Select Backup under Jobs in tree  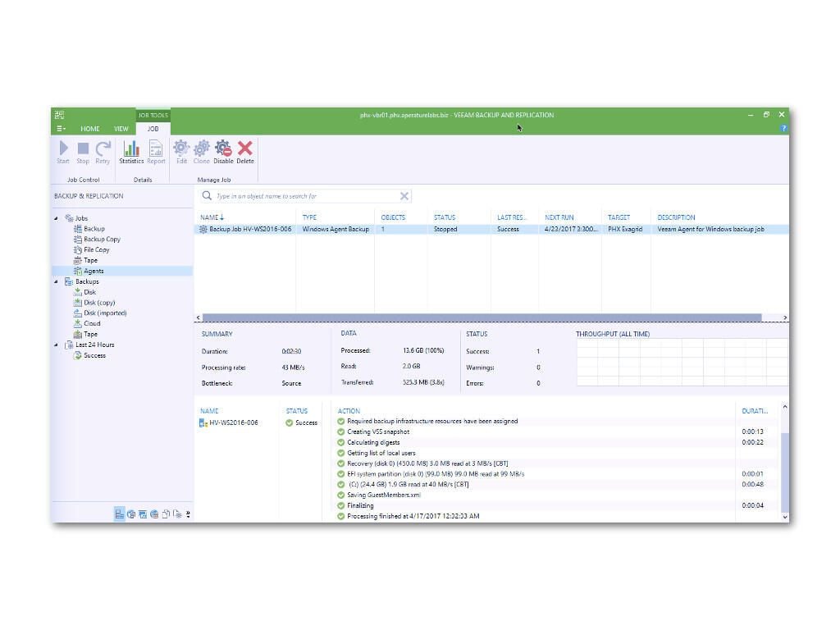89,229
